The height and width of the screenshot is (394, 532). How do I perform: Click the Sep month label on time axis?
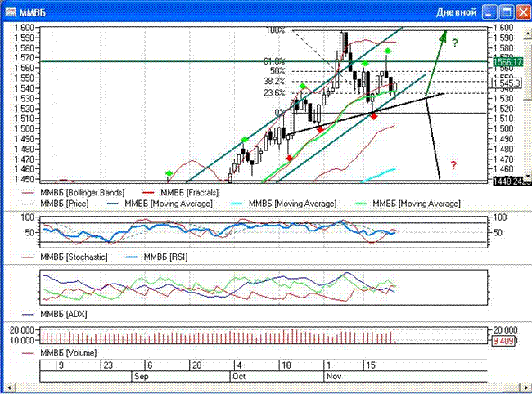pyautogui.click(x=141, y=376)
